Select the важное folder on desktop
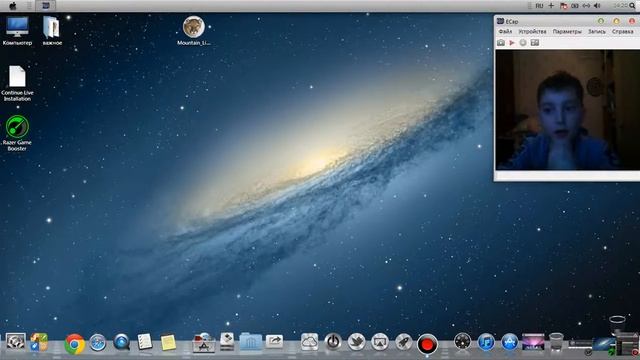Viewport: 640px width, 360px height. 52,31
